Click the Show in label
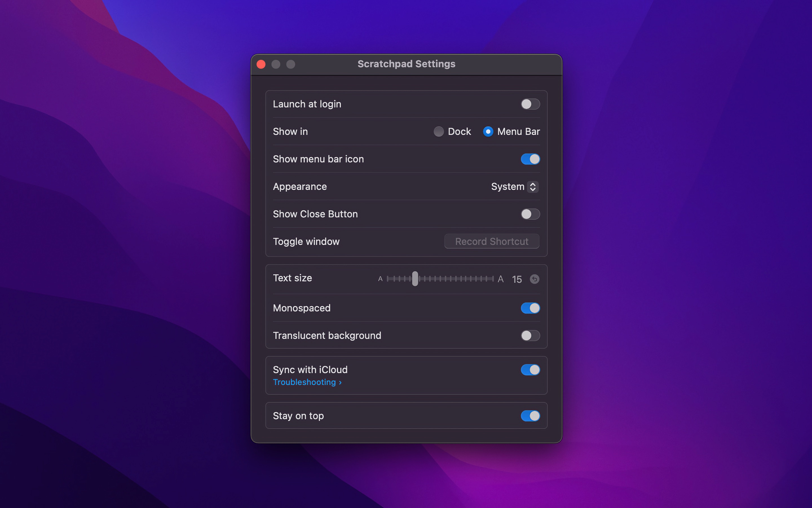 click(x=290, y=131)
